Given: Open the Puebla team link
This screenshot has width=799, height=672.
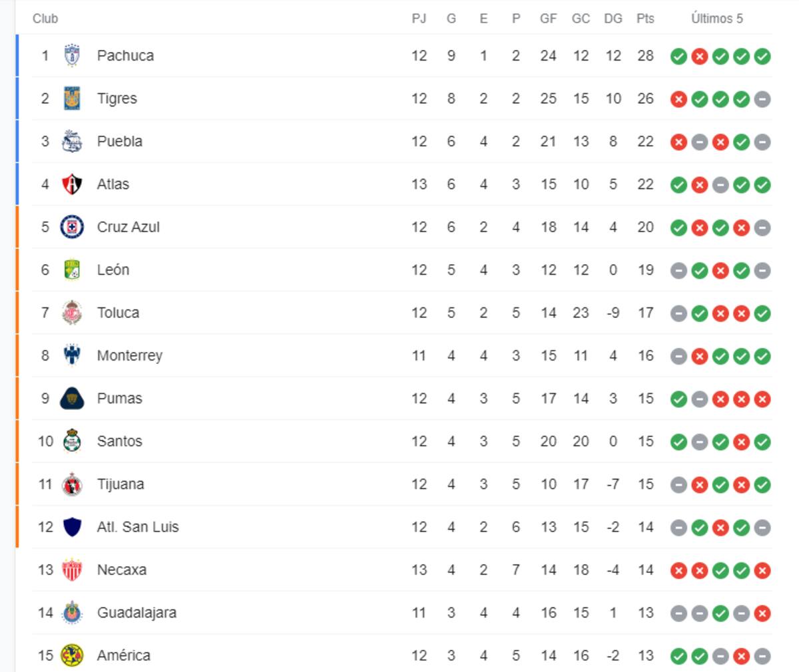Looking at the screenshot, I should pyautogui.click(x=120, y=141).
